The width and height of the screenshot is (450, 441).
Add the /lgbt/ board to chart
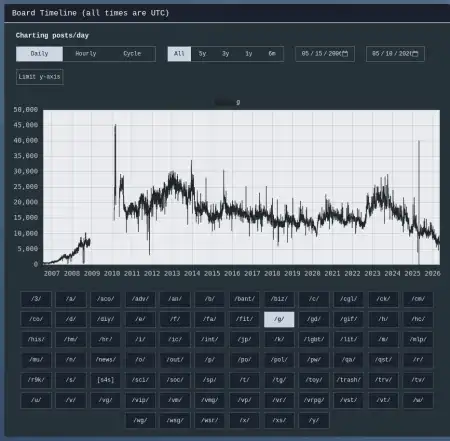pyautogui.click(x=314, y=339)
